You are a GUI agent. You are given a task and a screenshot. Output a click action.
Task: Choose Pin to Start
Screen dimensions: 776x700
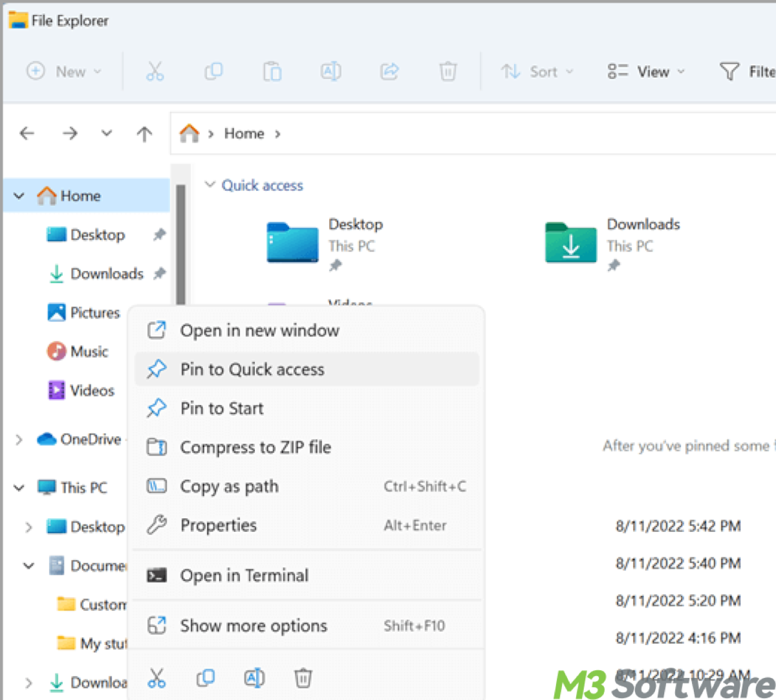tap(307, 408)
